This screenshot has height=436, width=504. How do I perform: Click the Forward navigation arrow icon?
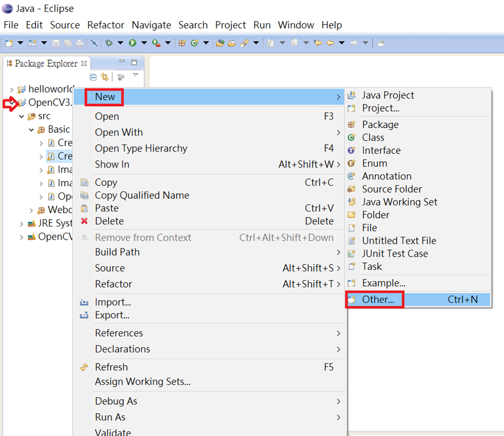tap(354, 43)
